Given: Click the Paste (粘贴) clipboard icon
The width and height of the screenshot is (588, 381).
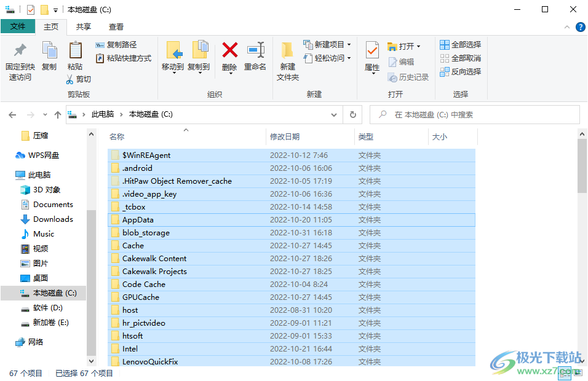Looking at the screenshot, I should pyautogui.click(x=76, y=50).
